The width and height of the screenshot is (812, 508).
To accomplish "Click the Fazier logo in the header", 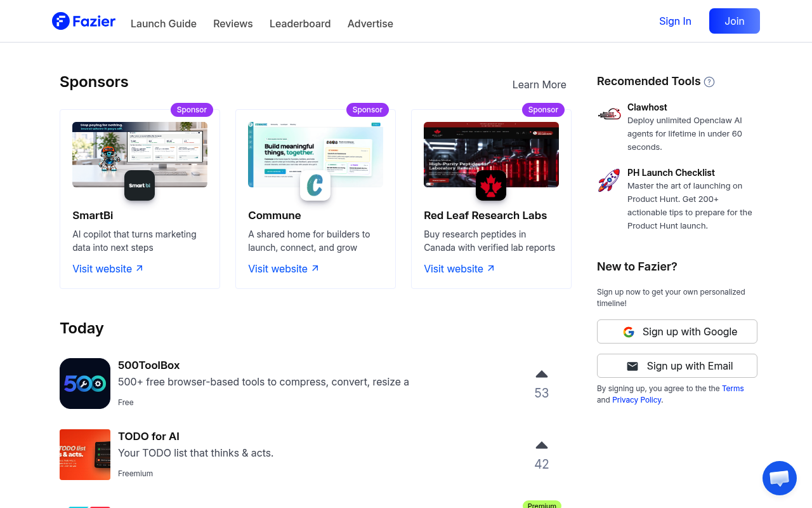I will [84, 21].
